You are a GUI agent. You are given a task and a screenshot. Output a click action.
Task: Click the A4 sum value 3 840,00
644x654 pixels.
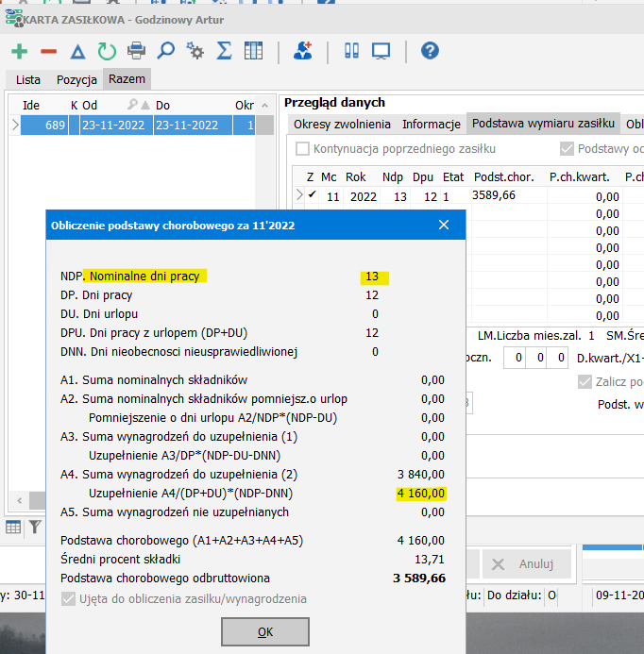pyautogui.click(x=421, y=475)
